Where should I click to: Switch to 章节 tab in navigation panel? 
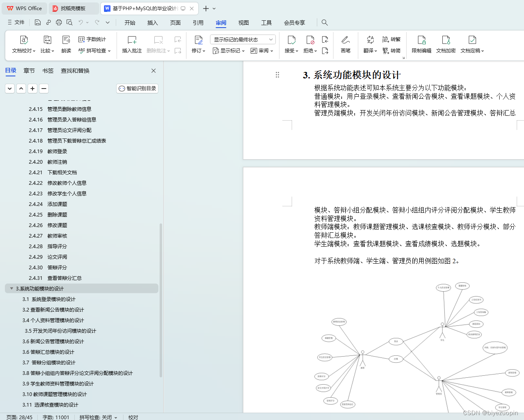coord(29,71)
